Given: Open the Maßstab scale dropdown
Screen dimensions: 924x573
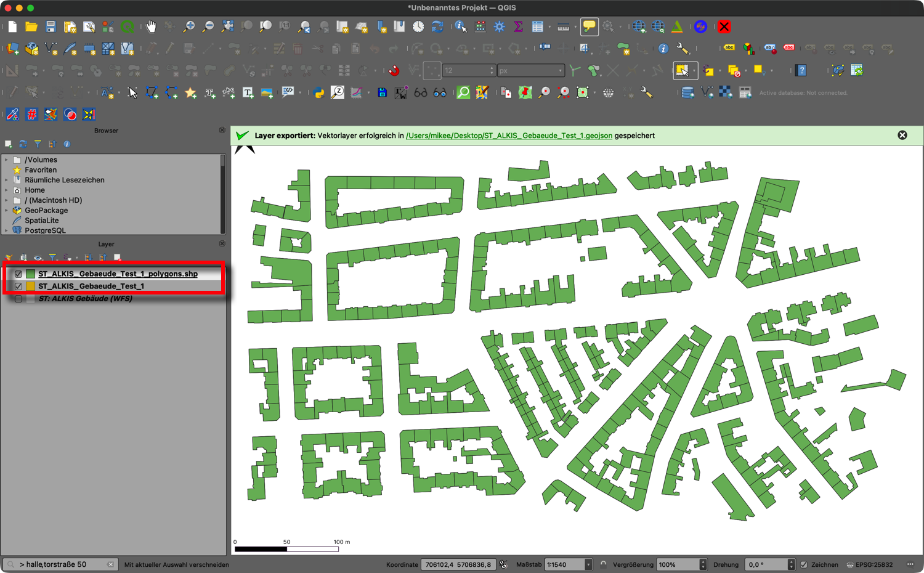Looking at the screenshot, I should pyautogui.click(x=588, y=564).
